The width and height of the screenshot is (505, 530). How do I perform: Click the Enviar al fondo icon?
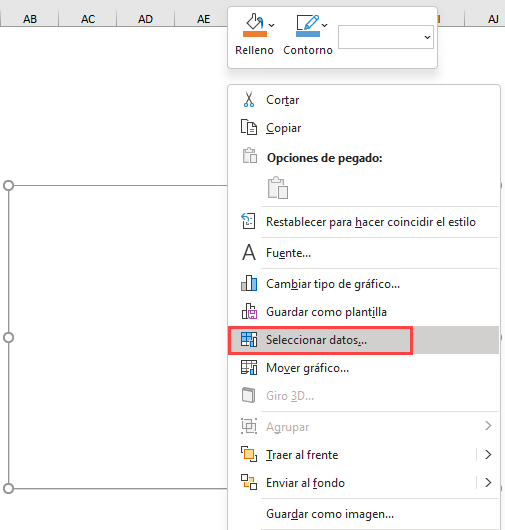point(249,482)
